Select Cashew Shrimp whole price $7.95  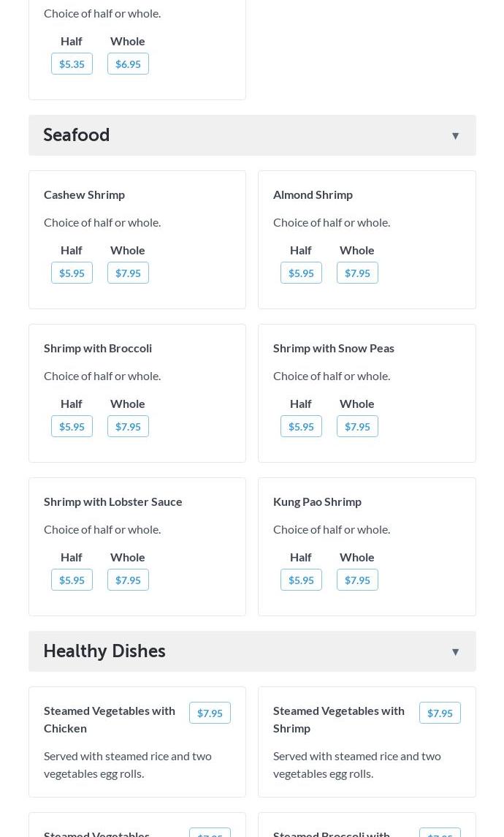pyautogui.click(x=128, y=273)
